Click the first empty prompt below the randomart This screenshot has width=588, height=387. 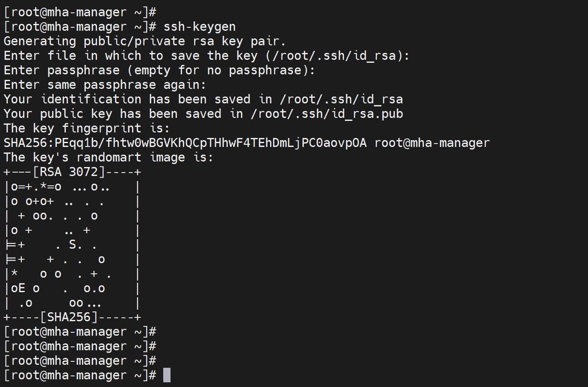80,331
